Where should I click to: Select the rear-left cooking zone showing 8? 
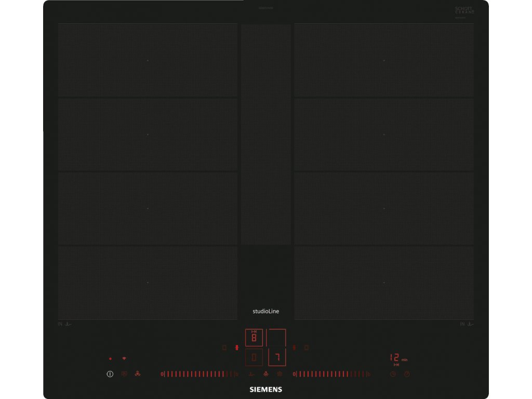coord(254,338)
